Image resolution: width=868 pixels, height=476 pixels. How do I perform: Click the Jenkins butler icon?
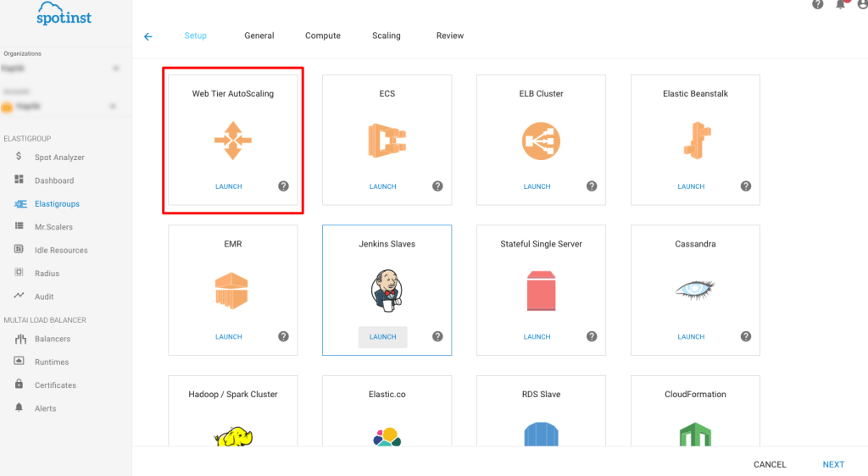(387, 290)
